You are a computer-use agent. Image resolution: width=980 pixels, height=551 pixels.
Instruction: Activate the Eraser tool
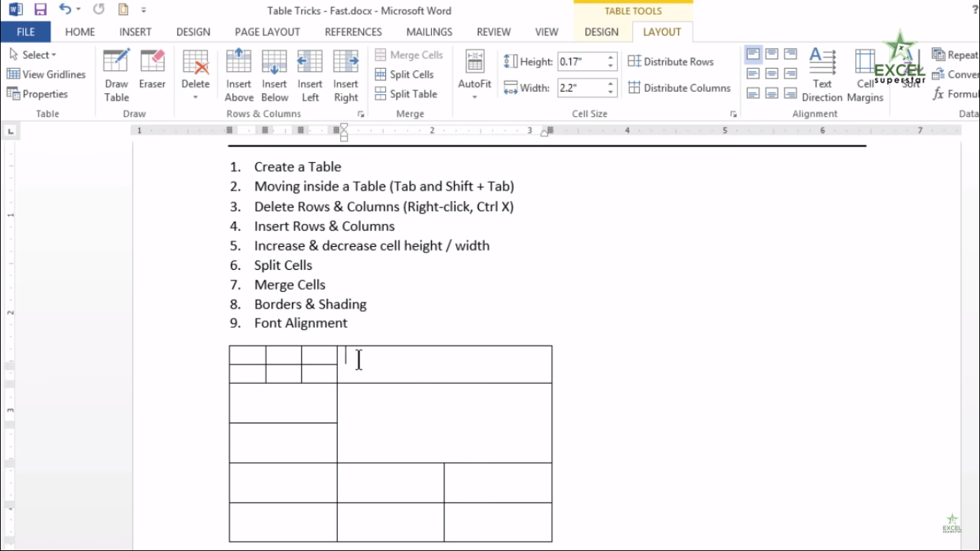point(152,69)
